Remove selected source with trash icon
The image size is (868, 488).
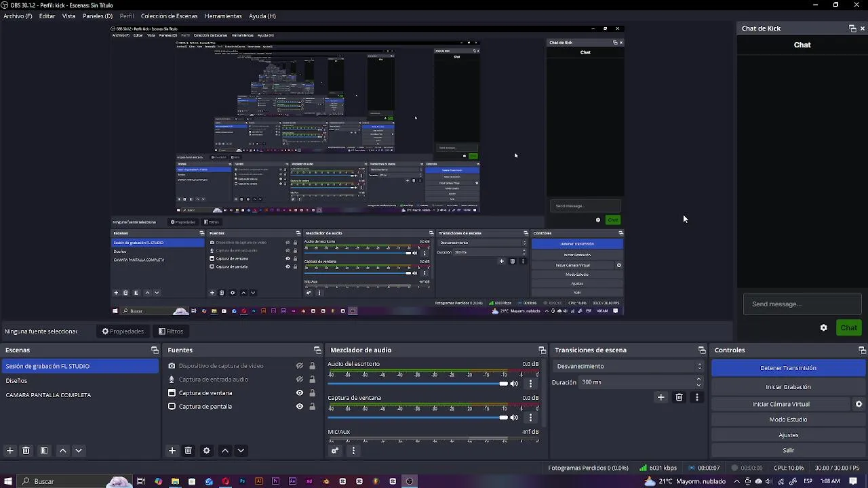click(188, 451)
